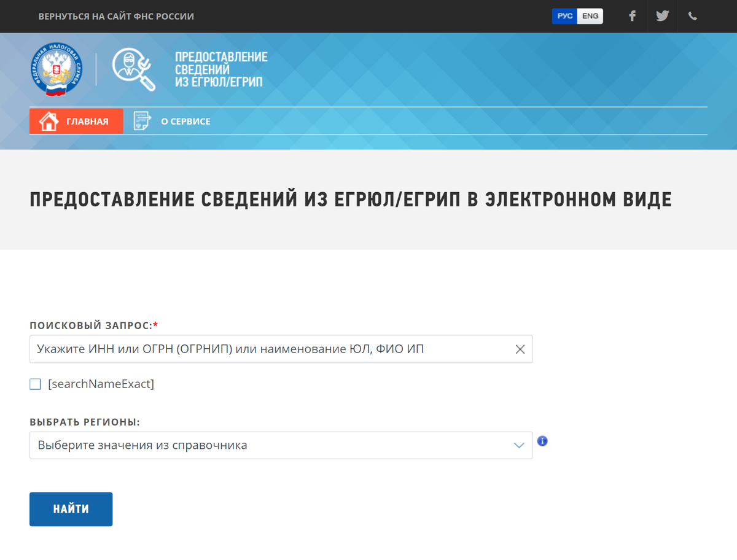Click the Предоставление сведений из ЕГРЮЛ/ЕГРИП header title
The width and height of the screenshot is (737, 560).
pos(221,69)
